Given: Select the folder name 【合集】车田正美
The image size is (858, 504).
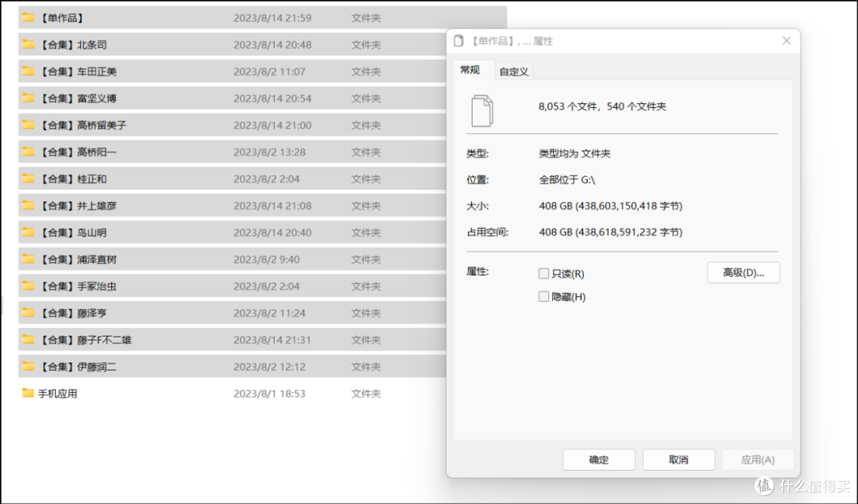Looking at the screenshot, I should [78, 71].
